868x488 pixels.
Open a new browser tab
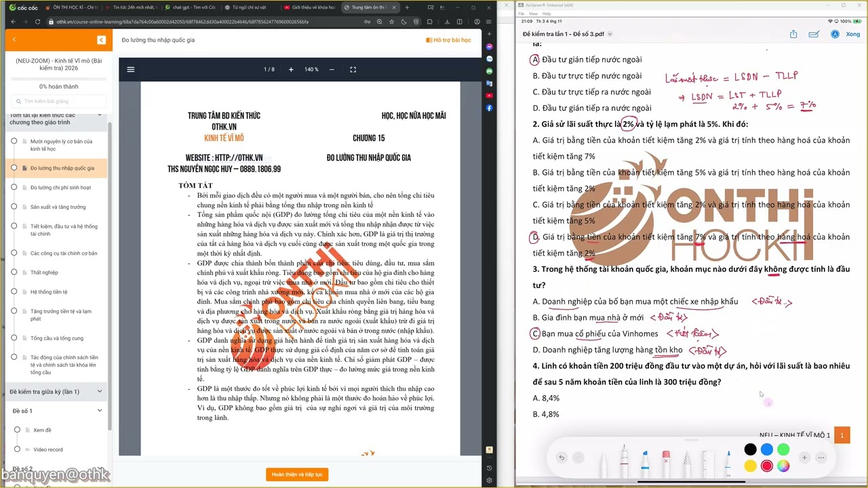407,7
